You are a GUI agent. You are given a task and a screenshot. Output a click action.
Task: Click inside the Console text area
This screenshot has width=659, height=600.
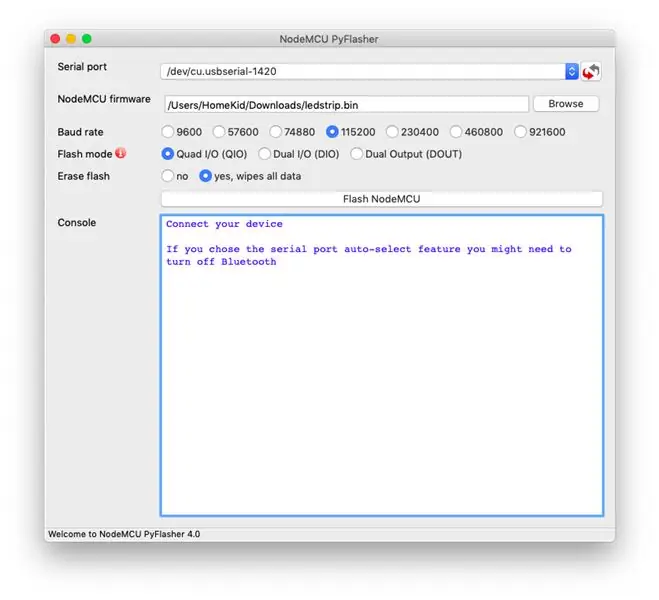tap(382, 365)
